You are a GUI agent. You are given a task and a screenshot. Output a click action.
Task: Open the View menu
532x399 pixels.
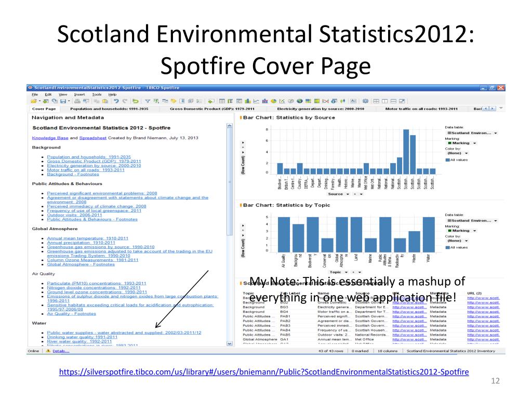pyautogui.click(x=63, y=95)
